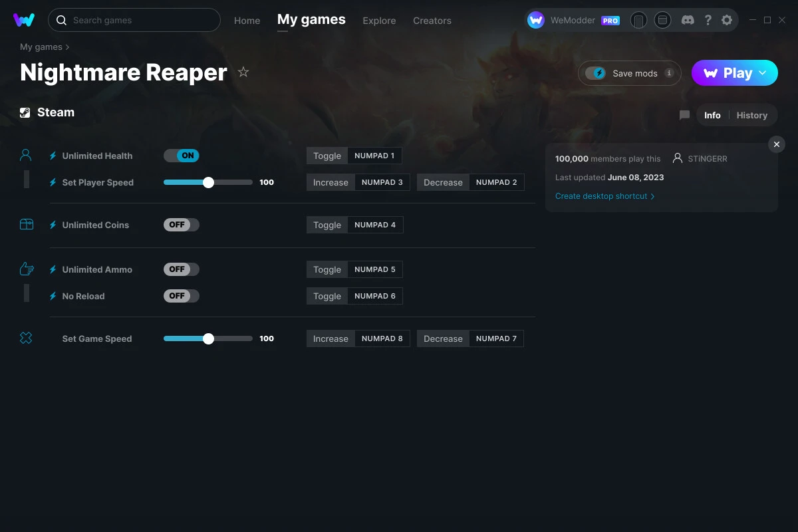Change the Player Speed Decrease hotkey NUMPAD 2
Screen dimensions: 798x532
click(x=497, y=182)
